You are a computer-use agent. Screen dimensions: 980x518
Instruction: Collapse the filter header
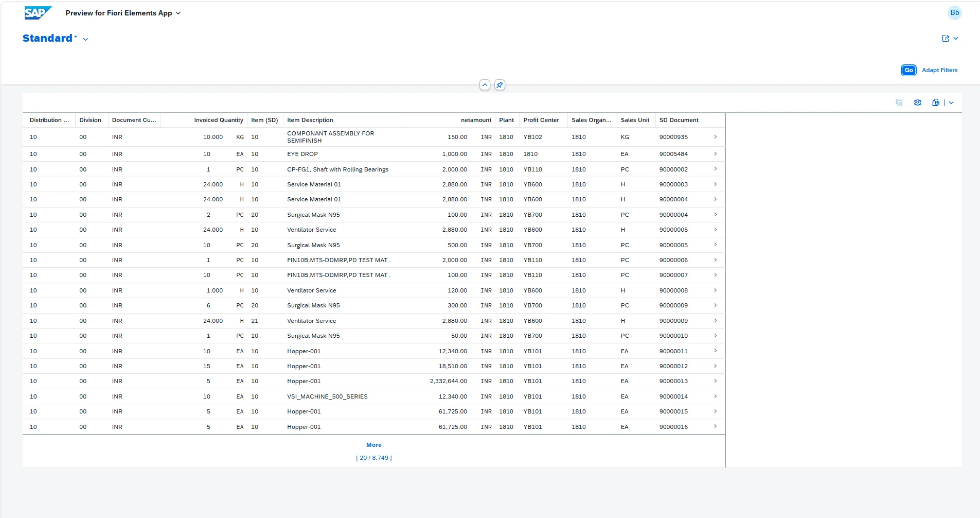pyautogui.click(x=485, y=85)
